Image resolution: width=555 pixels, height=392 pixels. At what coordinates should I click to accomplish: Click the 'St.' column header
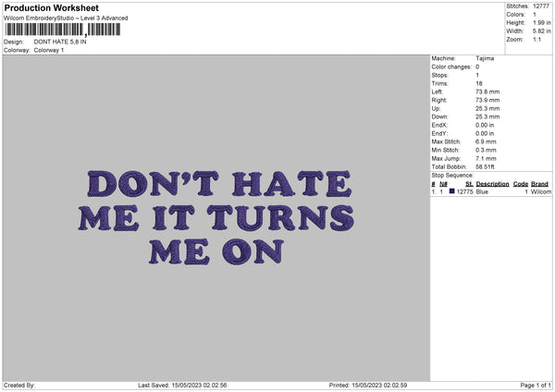(469, 184)
